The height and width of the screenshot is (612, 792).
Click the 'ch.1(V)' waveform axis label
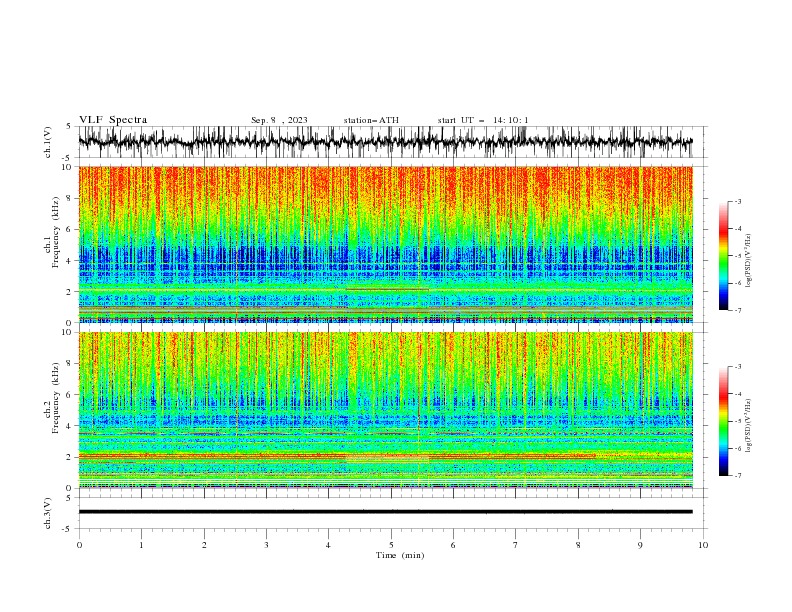(48, 142)
